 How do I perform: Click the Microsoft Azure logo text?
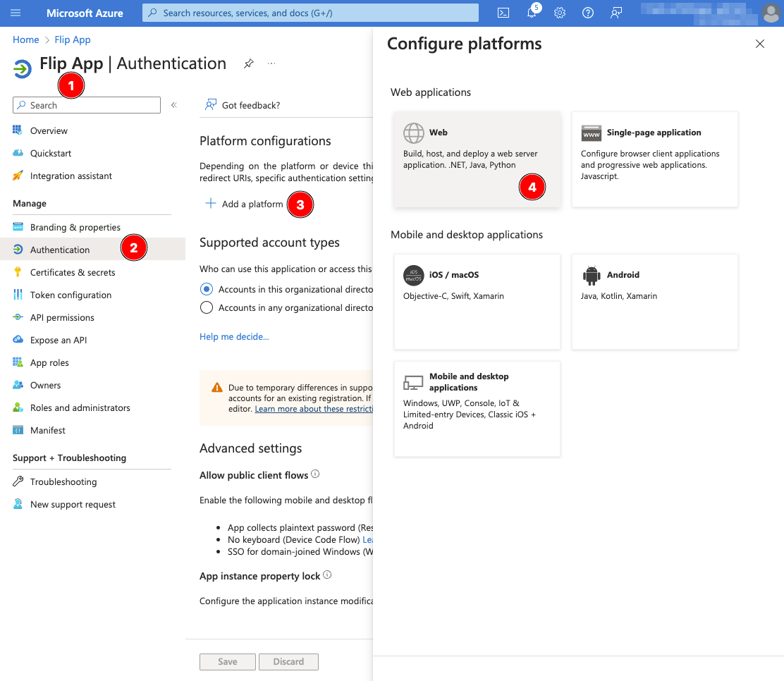click(x=85, y=13)
